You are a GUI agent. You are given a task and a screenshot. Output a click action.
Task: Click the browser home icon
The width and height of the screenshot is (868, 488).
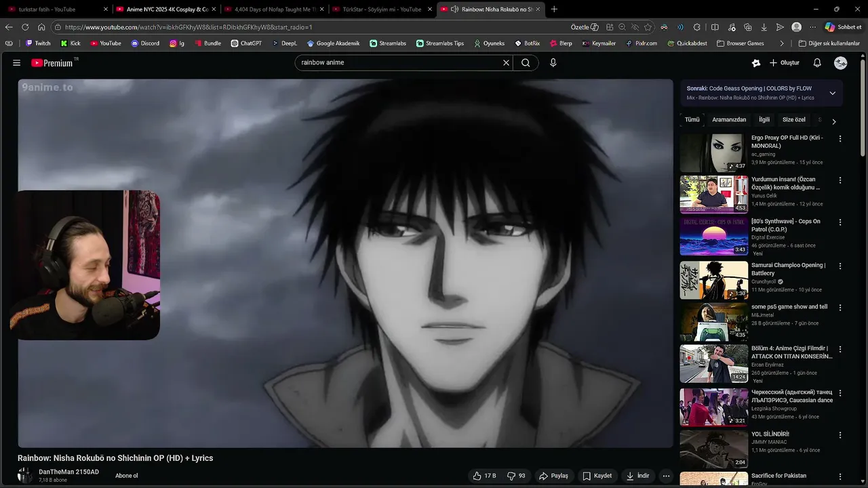pos(41,27)
